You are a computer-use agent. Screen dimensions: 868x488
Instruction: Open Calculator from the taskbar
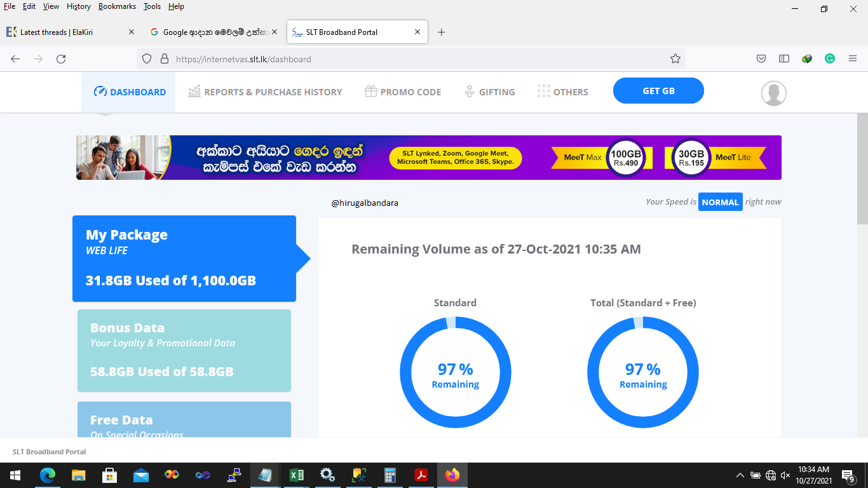(390, 475)
